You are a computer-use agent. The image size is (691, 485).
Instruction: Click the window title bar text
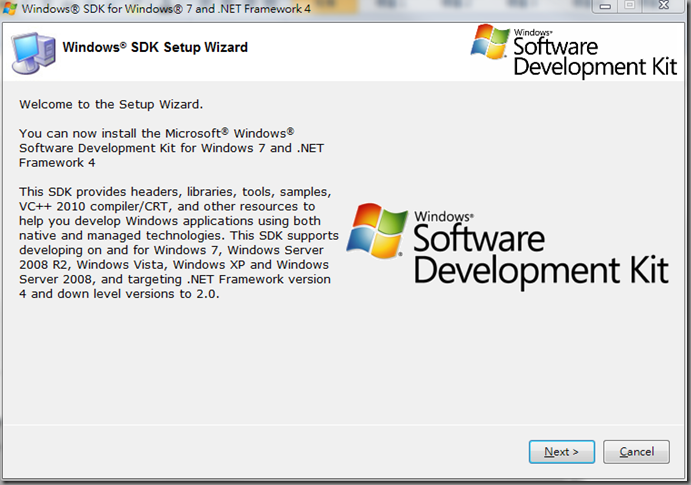(x=166, y=8)
